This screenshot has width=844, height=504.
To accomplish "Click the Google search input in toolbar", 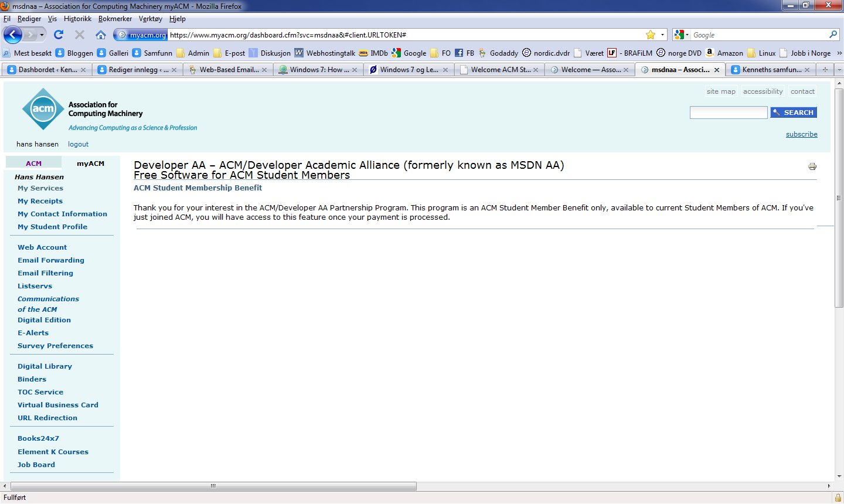I will pyautogui.click(x=759, y=35).
